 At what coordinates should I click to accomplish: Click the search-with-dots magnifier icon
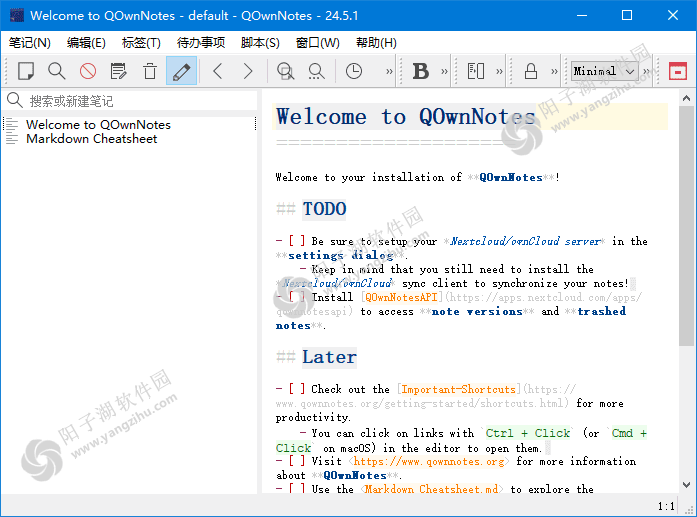click(x=316, y=71)
